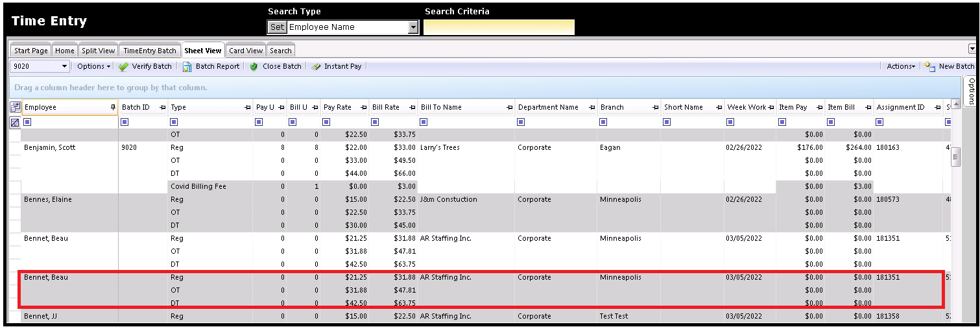The width and height of the screenshot is (980, 329).
Task: Pin the Item Pay column
Action: (x=819, y=108)
